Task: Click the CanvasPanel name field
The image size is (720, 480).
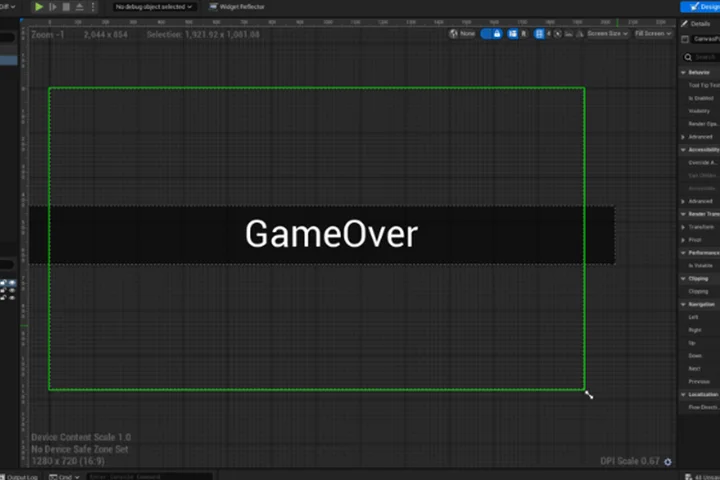Action: click(706, 39)
